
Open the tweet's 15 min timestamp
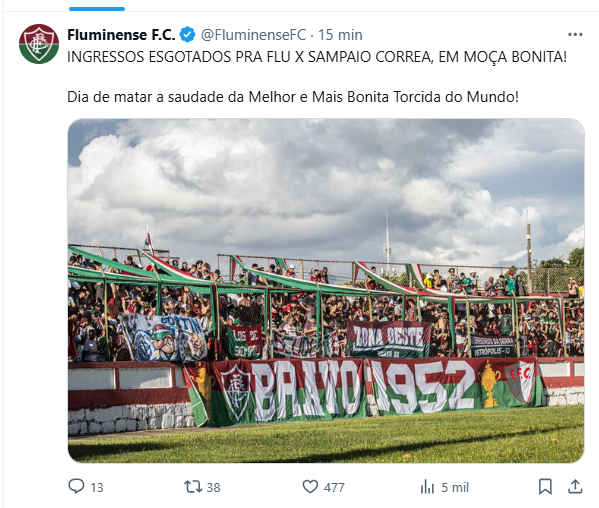click(340, 35)
